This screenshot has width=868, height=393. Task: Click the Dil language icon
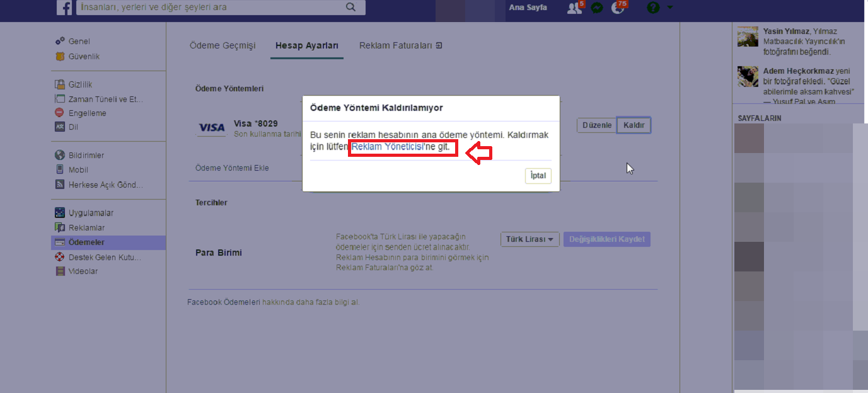tap(60, 127)
